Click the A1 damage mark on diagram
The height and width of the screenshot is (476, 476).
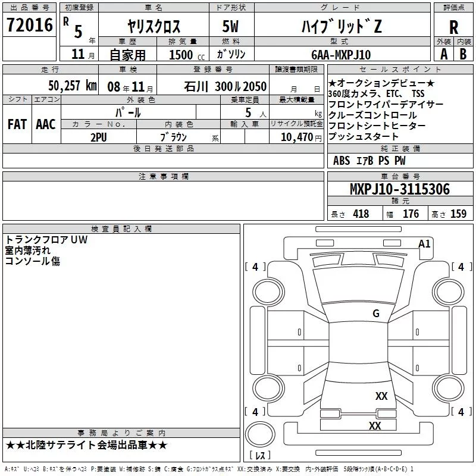pyautogui.click(x=424, y=243)
